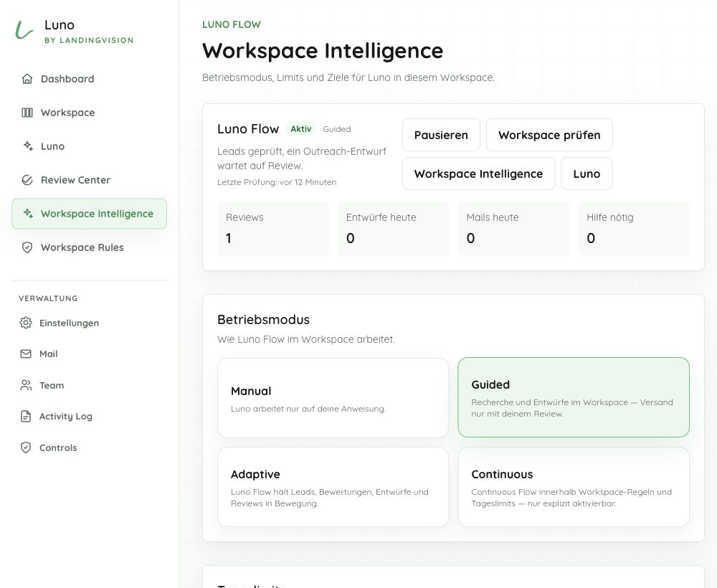Select the Adaptive Betriebsmodus option
The height and width of the screenshot is (588, 717).
333,487
